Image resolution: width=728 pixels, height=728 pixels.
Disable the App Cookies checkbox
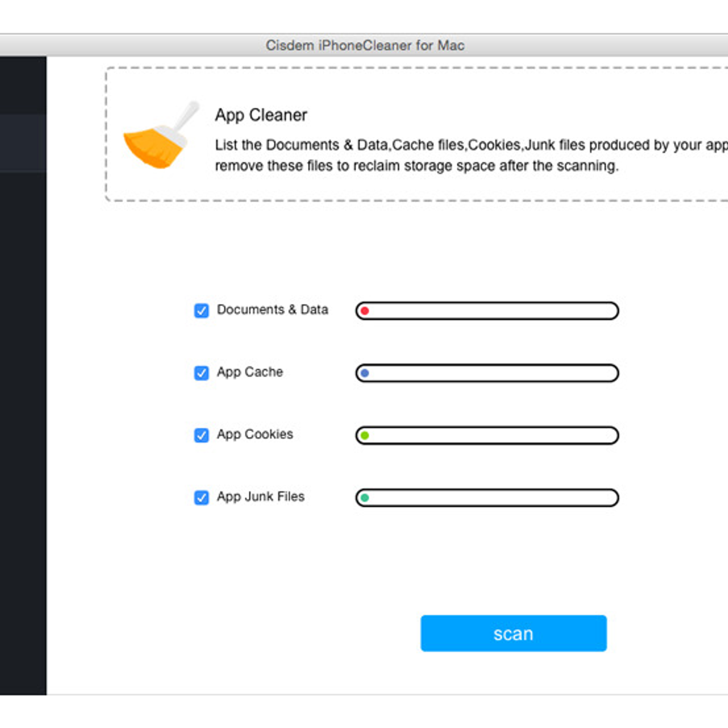(201, 435)
